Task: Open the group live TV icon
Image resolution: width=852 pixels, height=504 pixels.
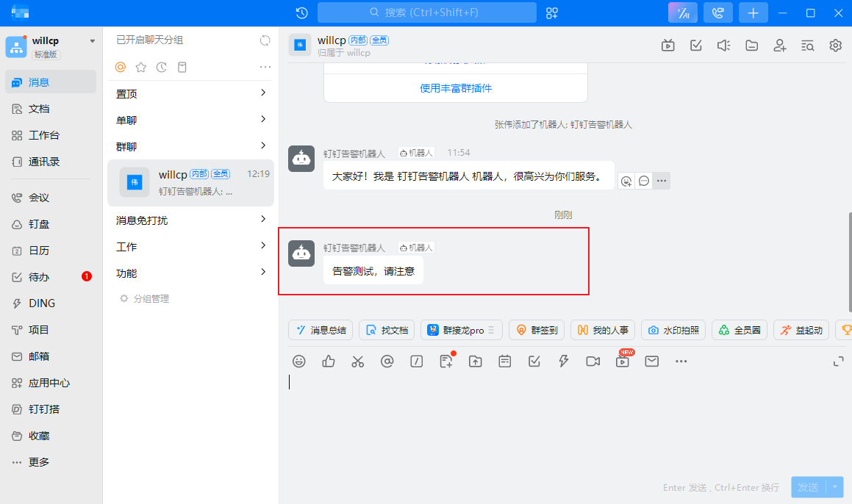Action: [x=667, y=46]
